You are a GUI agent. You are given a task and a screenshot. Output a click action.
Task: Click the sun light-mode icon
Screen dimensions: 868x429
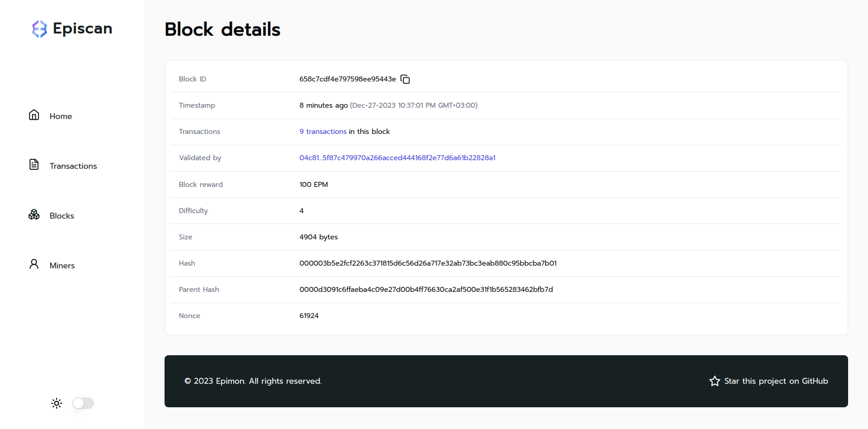tap(57, 403)
